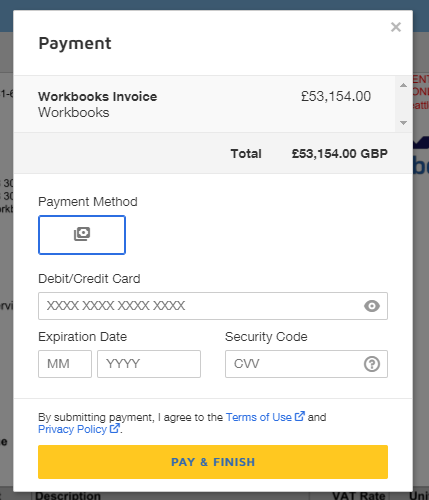
Task: Focus the Debit/Credit Card number field
Action: point(213,306)
